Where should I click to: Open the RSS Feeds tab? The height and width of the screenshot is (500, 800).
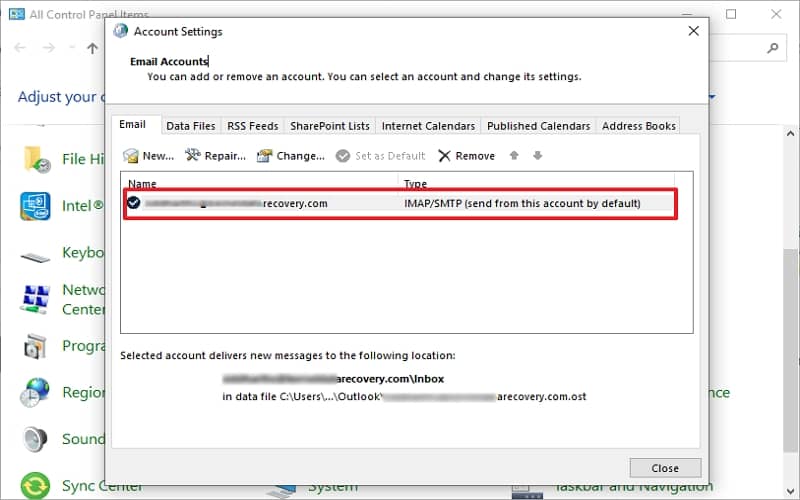[x=253, y=126]
